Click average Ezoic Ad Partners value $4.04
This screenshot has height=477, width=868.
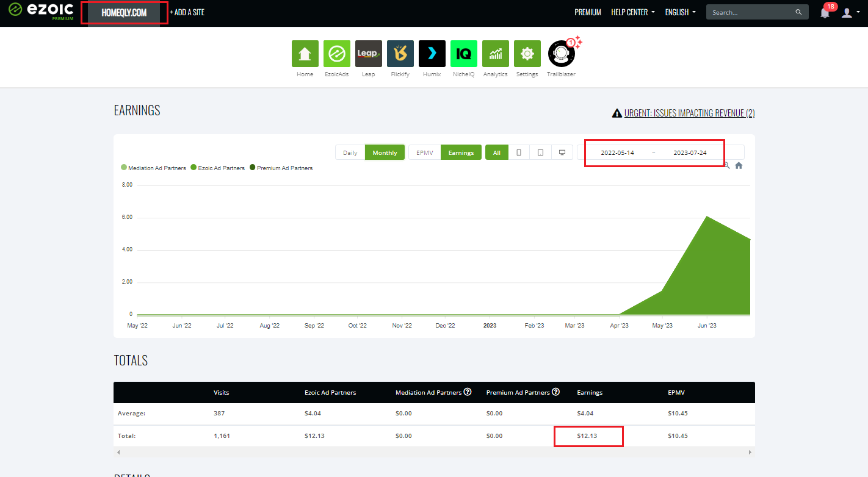313,414
